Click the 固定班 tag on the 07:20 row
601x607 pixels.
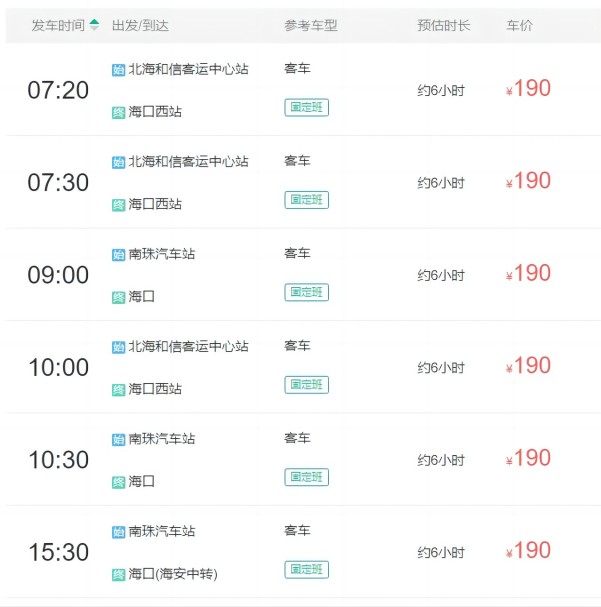306,107
